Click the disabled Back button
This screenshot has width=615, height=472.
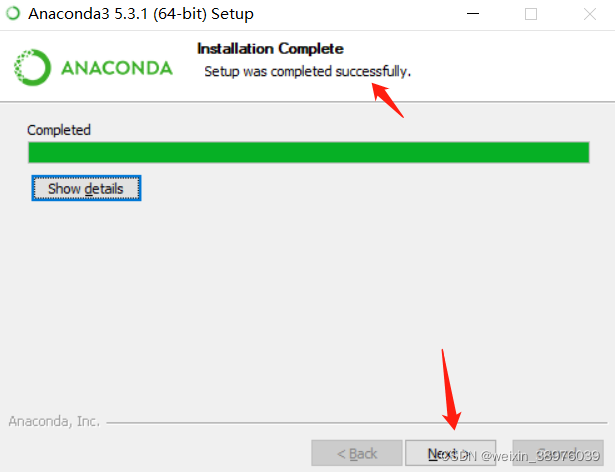357,453
